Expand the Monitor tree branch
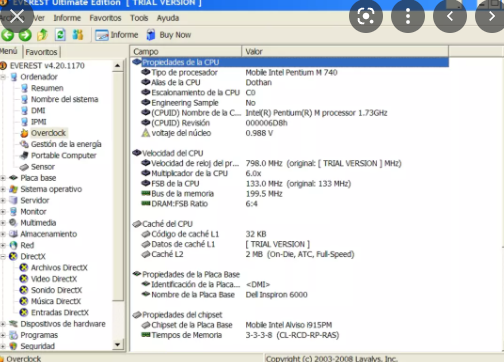 pos(3,212)
